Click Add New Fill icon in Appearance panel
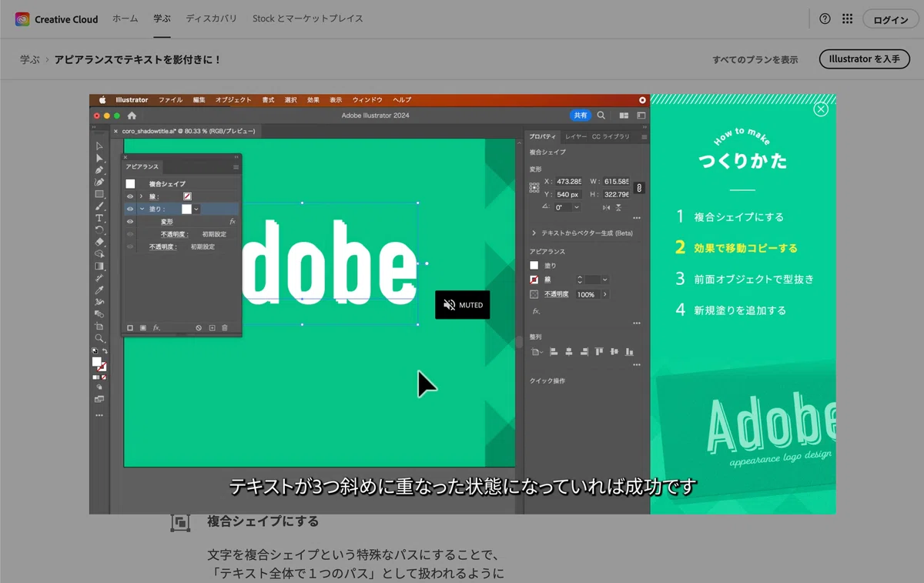 [x=143, y=328]
